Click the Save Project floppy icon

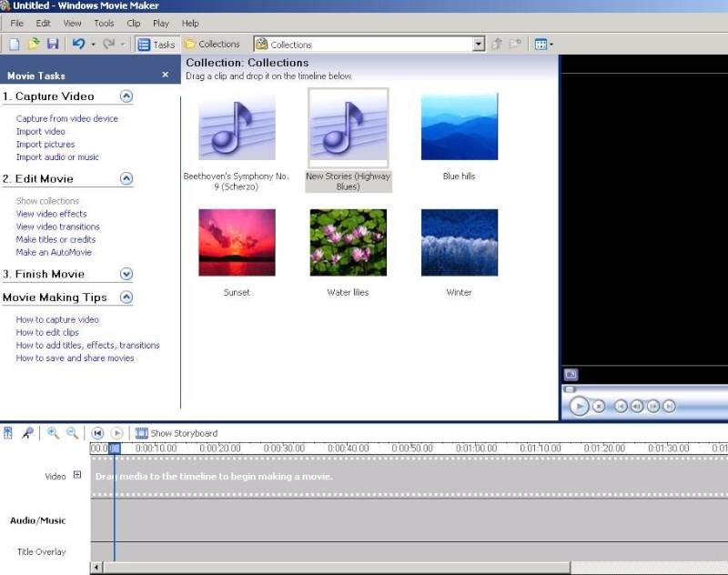pos(53,44)
